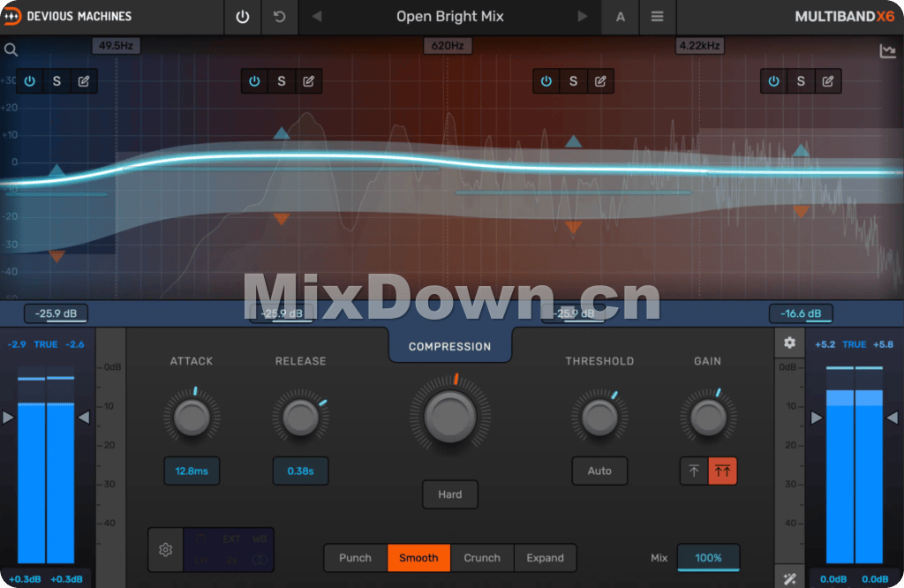Image resolution: width=904 pixels, height=588 pixels.
Task: Toggle the spectrum analyzer graph icon
Action: pos(888,51)
